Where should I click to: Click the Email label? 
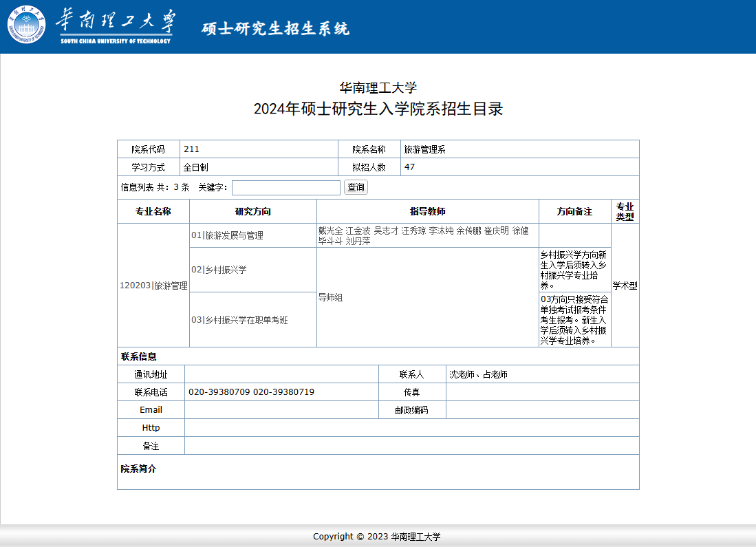[151, 410]
